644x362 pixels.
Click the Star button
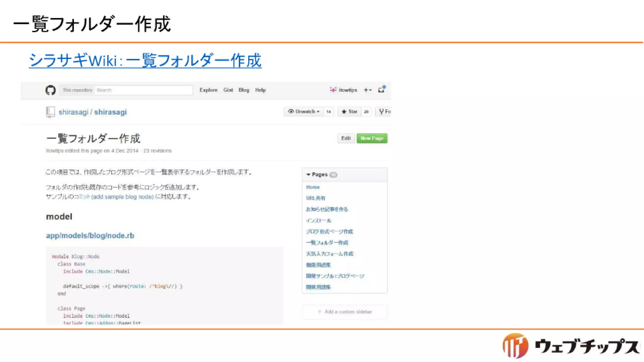[x=349, y=112]
